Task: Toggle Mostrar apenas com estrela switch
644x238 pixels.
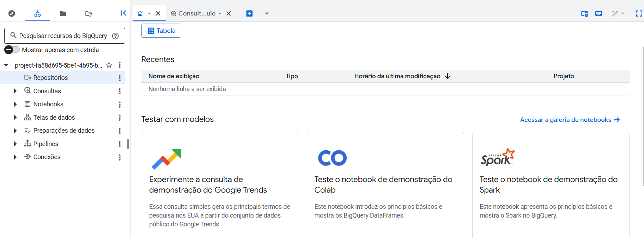Action: point(12,50)
